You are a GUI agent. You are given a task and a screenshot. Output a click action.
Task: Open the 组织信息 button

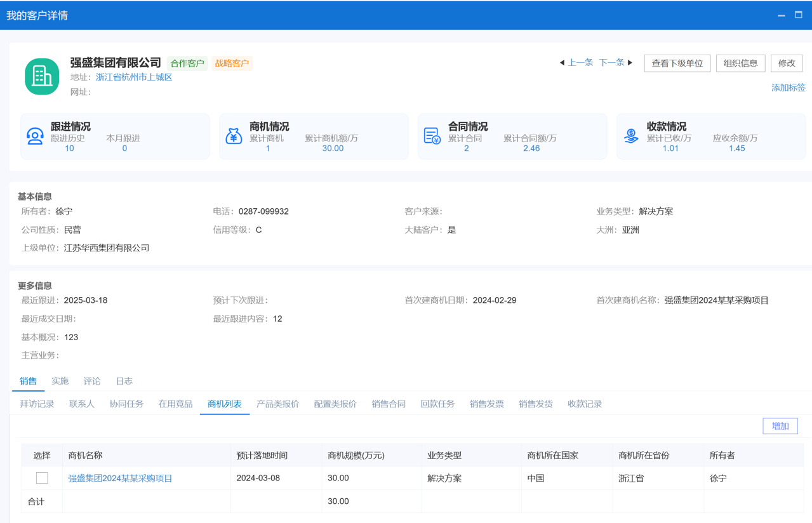coord(740,63)
